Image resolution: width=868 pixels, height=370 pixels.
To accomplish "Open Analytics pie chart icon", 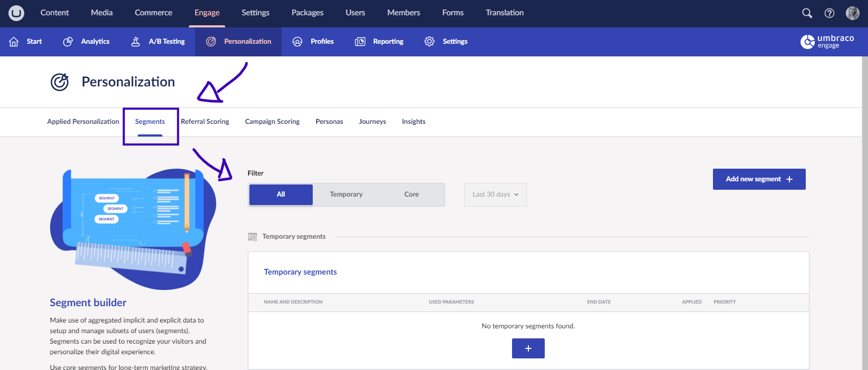I will pyautogui.click(x=68, y=42).
